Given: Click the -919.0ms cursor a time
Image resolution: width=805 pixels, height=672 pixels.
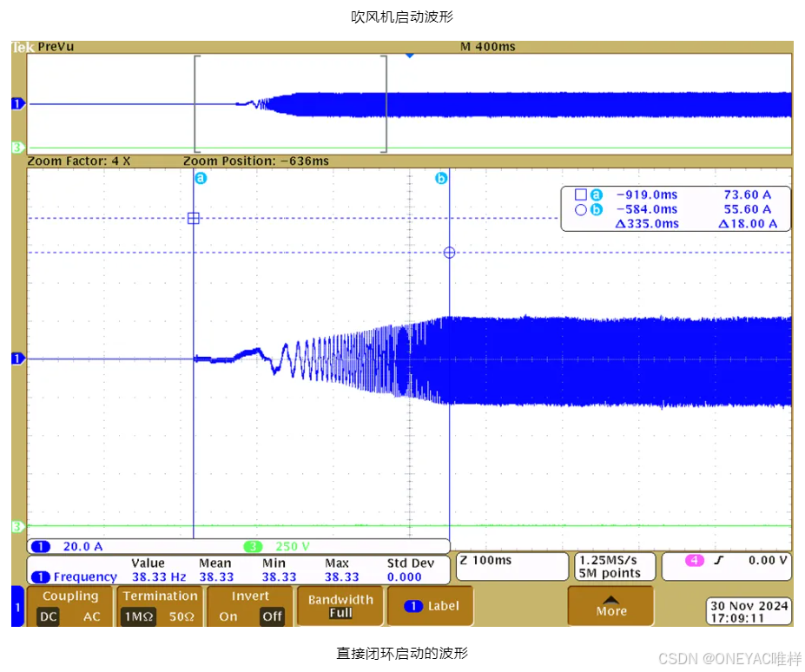Looking at the screenshot, I should [x=647, y=194].
